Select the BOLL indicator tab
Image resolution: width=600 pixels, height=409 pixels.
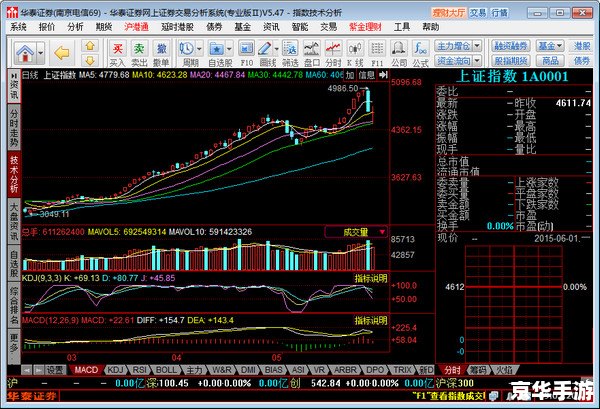[166, 370]
